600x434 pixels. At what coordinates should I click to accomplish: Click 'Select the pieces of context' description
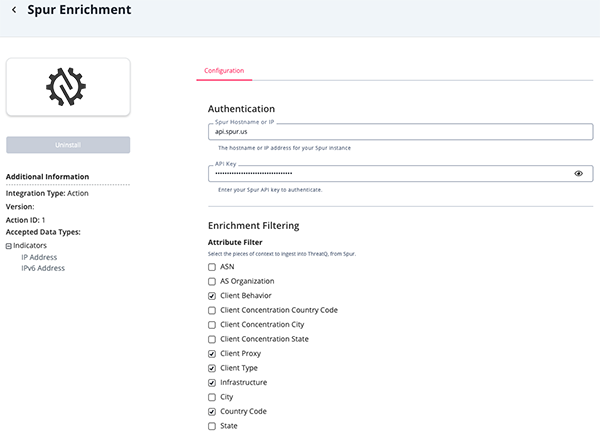[282, 254]
